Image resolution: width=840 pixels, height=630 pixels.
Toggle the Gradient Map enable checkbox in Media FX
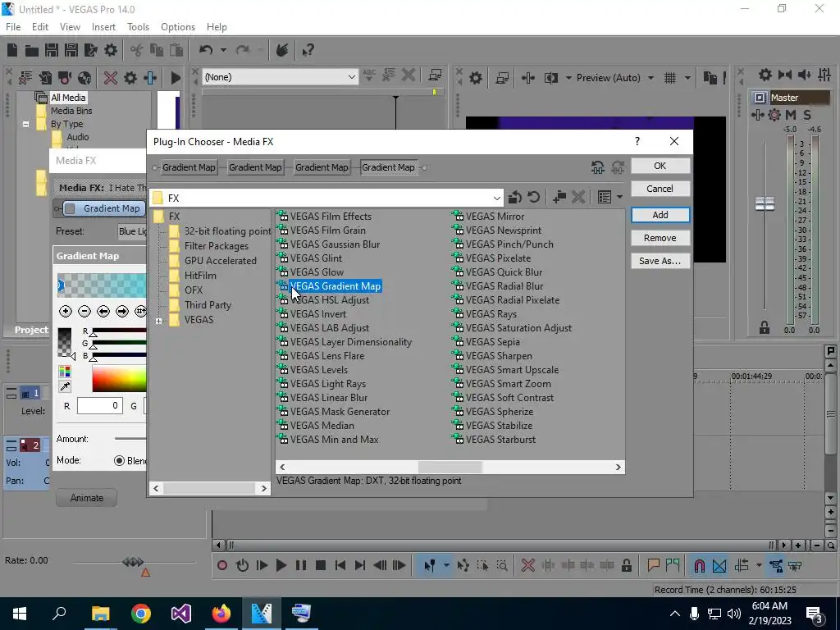point(70,208)
